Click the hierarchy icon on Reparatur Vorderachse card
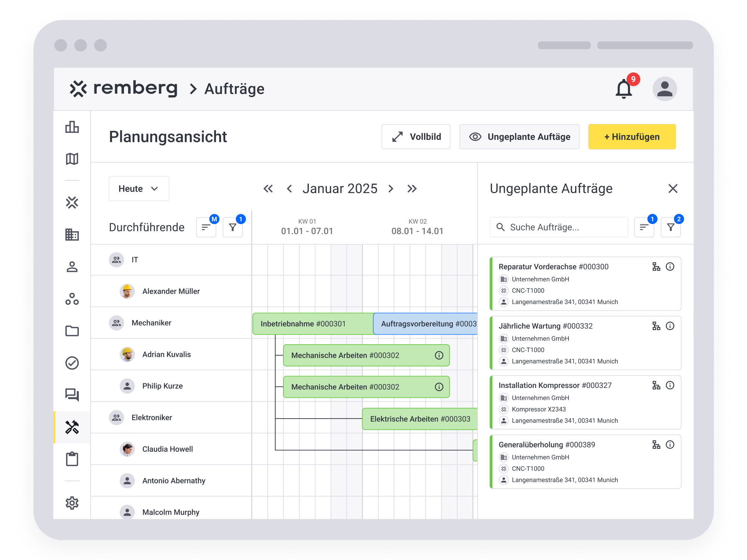This screenshot has width=747, height=560. 656,267
